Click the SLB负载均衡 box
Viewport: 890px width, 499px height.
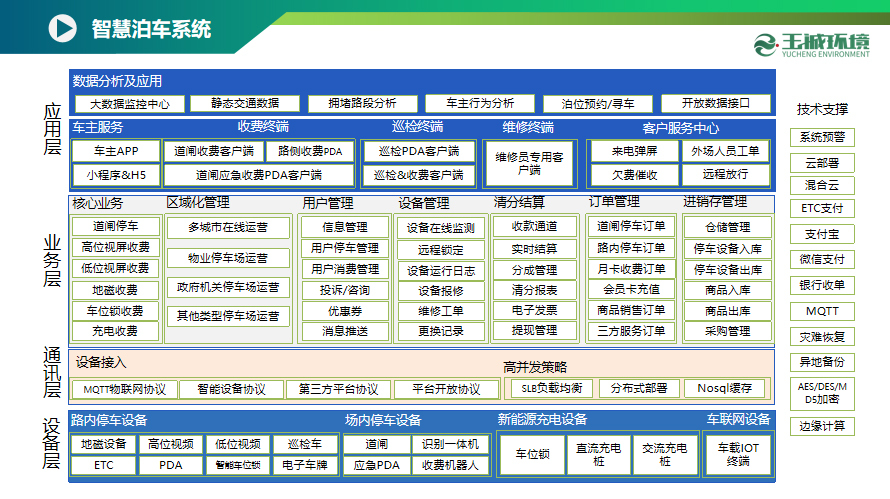[x=552, y=389]
